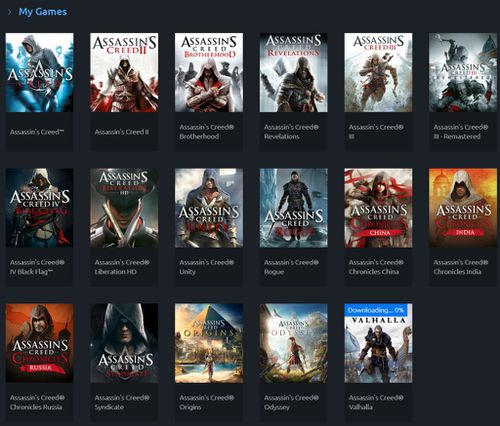
Task: Select Assassin's Creed III cover thumbnail
Action: point(378,72)
